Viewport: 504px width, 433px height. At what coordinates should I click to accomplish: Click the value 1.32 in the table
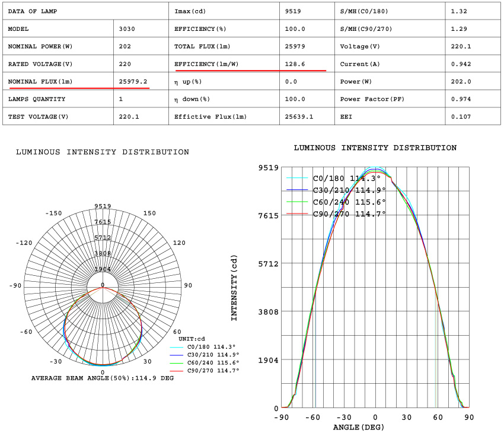point(473,11)
